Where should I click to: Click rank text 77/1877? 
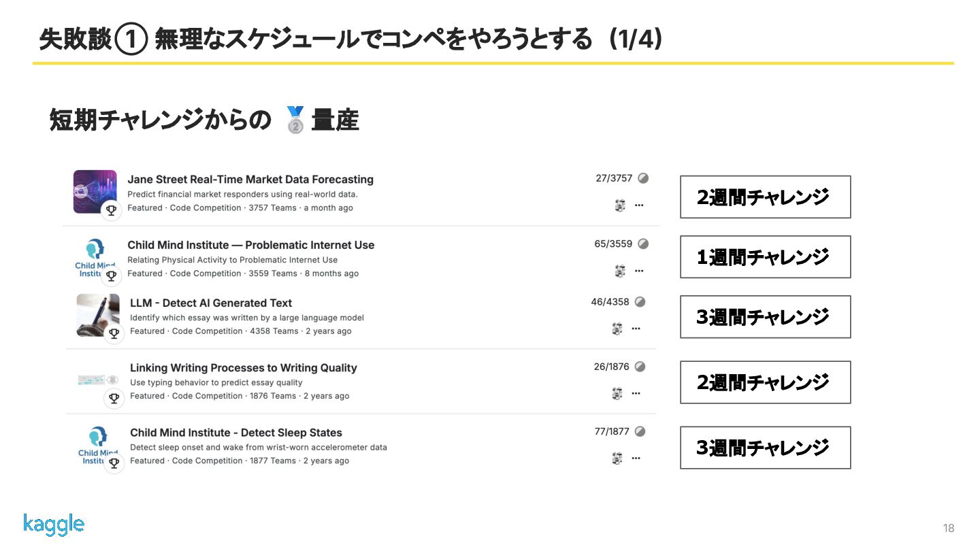(x=611, y=431)
